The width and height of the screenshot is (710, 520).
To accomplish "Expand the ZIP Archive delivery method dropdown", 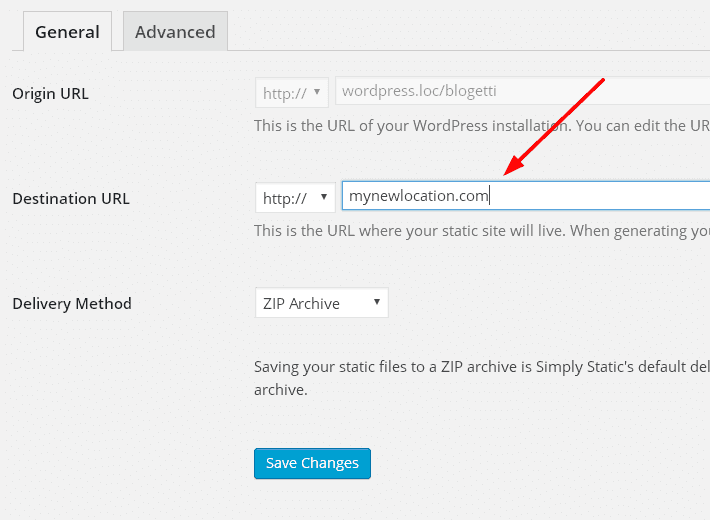I will pos(321,303).
